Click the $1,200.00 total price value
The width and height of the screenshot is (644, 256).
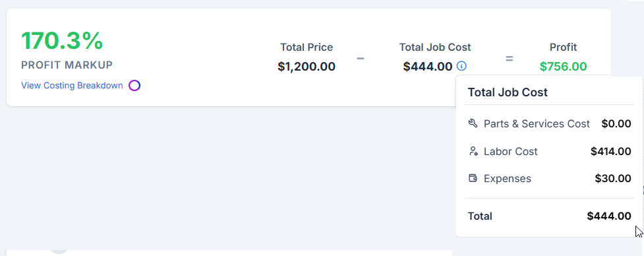307,66
